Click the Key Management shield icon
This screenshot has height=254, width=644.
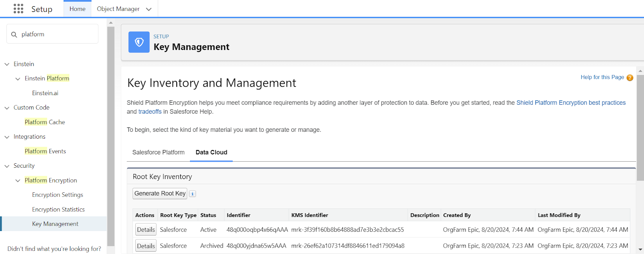tap(139, 42)
